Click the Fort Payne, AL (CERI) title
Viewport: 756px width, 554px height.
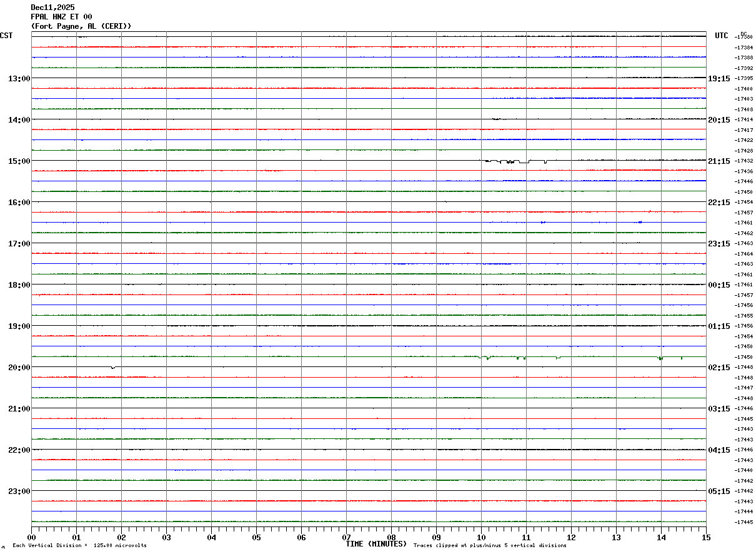coord(81,26)
